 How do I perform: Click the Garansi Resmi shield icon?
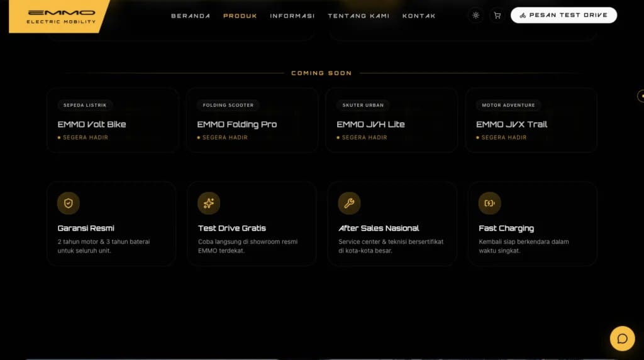tap(68, 203)
